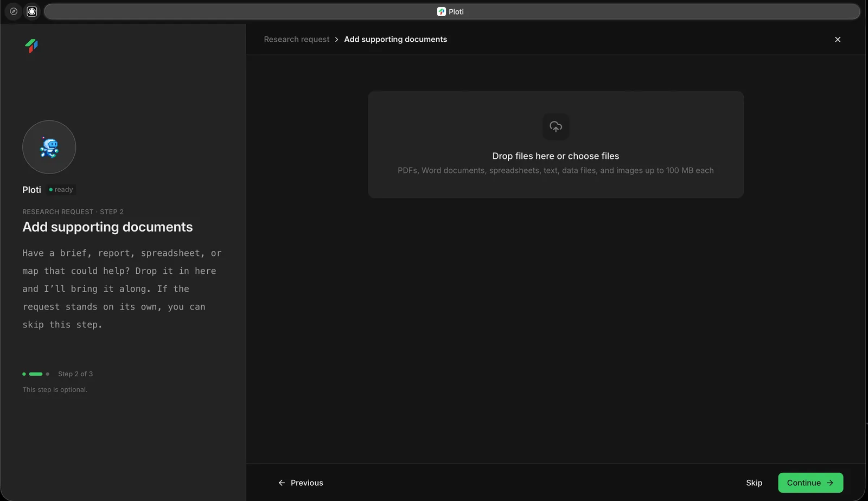This screenshot has height=501, width=868.
Task: Click the green Continue button
Action: coord(810,483)
